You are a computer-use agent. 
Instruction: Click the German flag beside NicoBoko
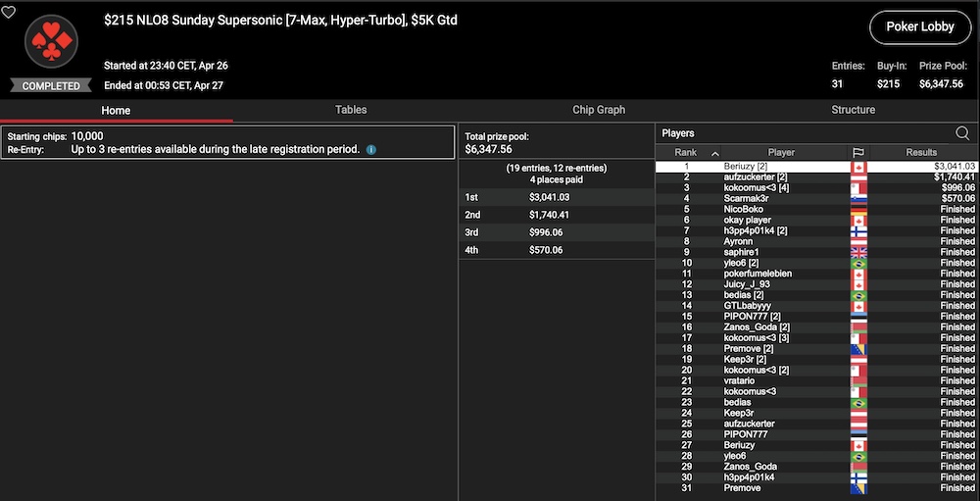click(857, 209)
